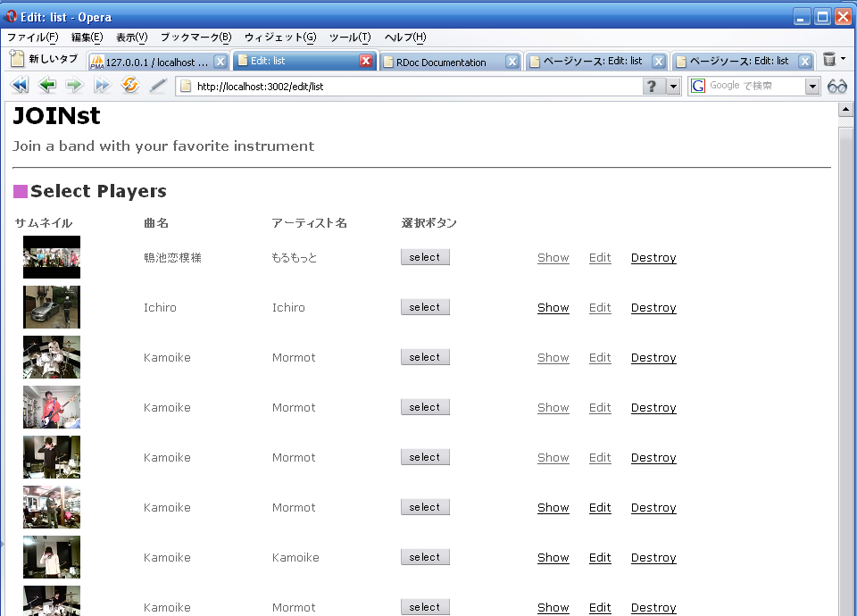Open the ツール(T) menu
The image size is (857, 616).
[x=350, y=37]
